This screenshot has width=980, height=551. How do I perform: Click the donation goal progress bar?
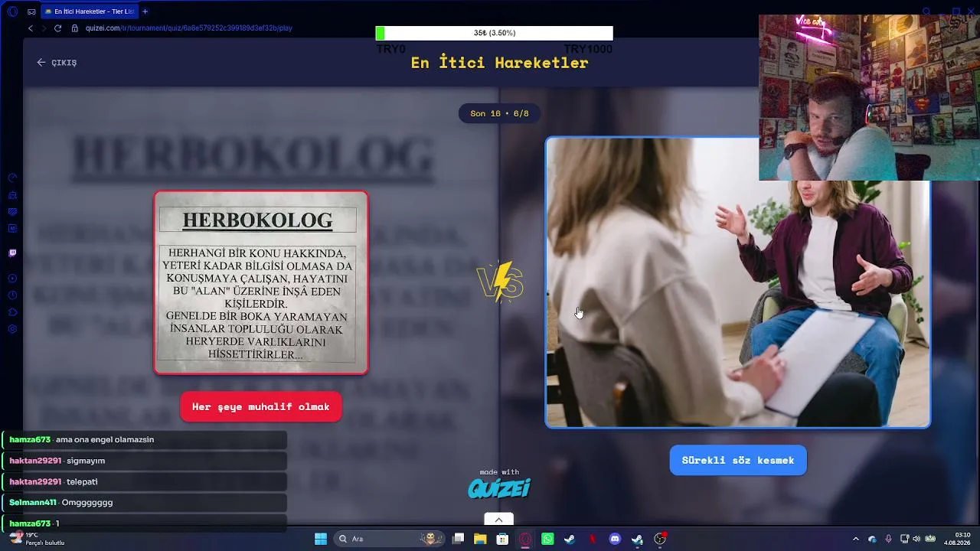click(x=494, y=33)
